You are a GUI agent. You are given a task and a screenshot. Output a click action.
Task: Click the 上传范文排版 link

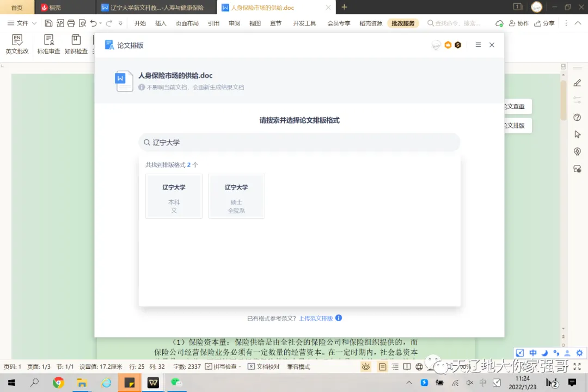pyautogui.click(x=316, y=318)
